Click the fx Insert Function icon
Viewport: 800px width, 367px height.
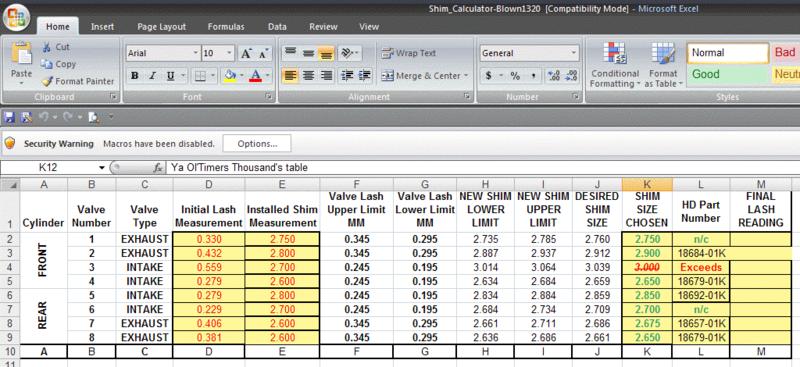point(158,167)
